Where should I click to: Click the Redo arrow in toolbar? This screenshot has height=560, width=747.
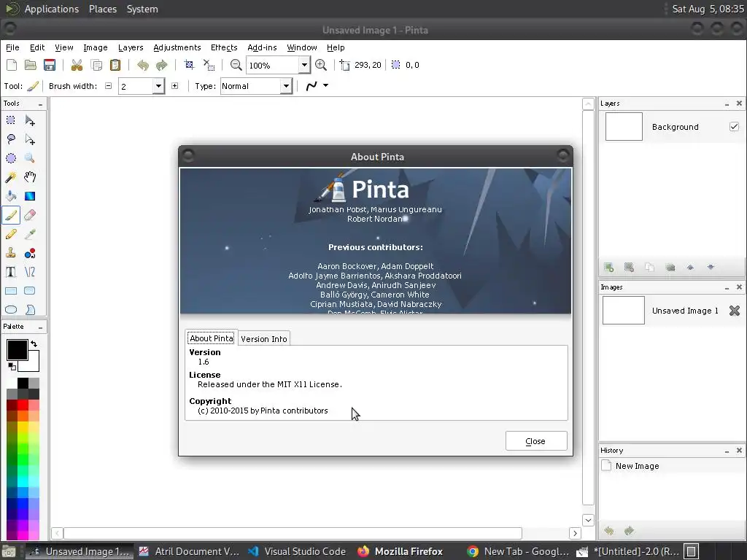tap(161, 65)
